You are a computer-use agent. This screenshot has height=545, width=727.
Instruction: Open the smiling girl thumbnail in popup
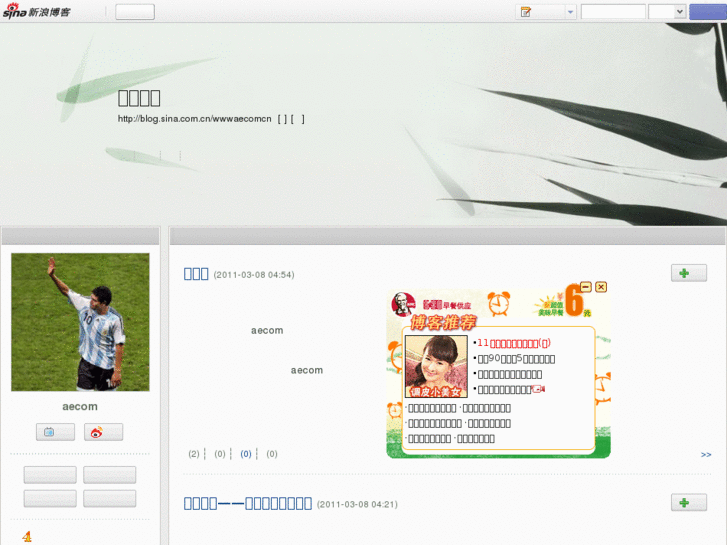(x=436, y=366)
